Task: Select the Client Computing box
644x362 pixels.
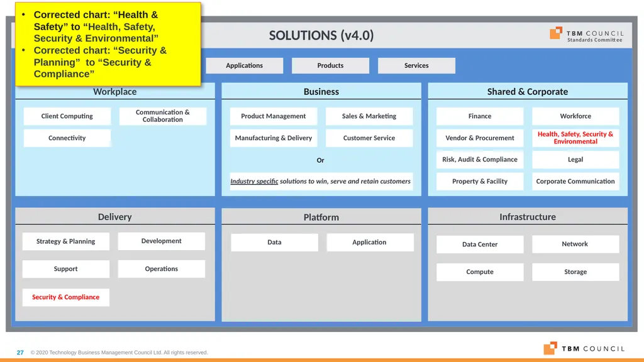Action: [x=67, y=116]
